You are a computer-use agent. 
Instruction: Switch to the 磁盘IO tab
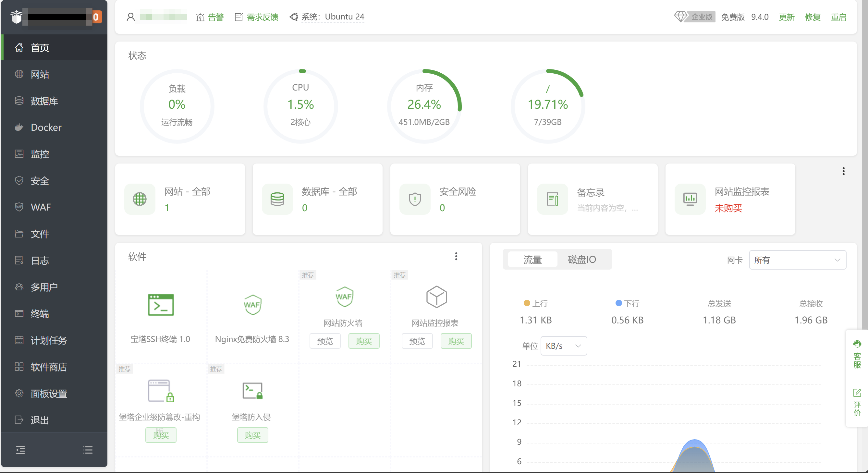click(x=582, y=260)
